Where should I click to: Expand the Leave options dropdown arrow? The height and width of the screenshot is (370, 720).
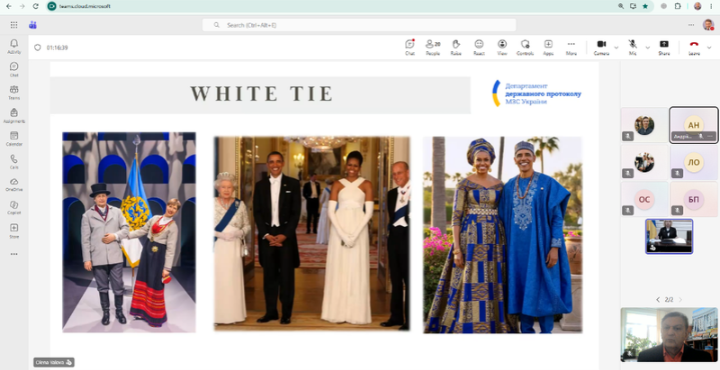point(709,47)
